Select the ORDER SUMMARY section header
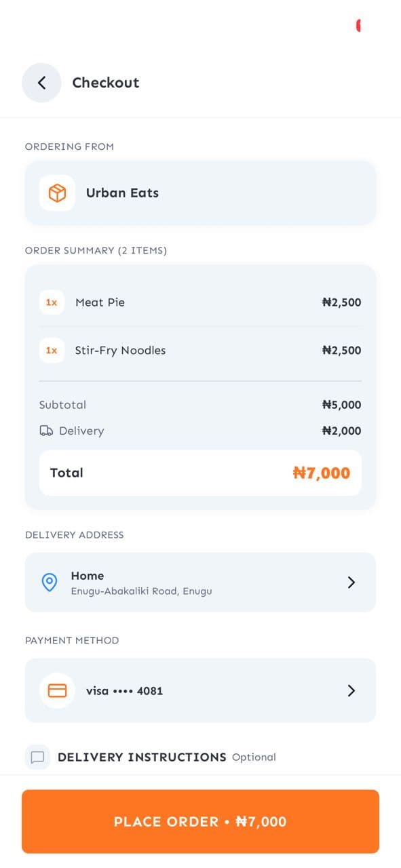This screenshot has width=401, height=868. point(95,250)
